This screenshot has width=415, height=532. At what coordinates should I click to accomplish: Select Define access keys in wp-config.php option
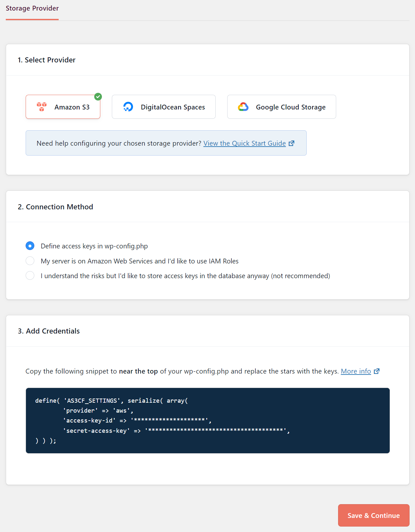[x=30, y=246]
